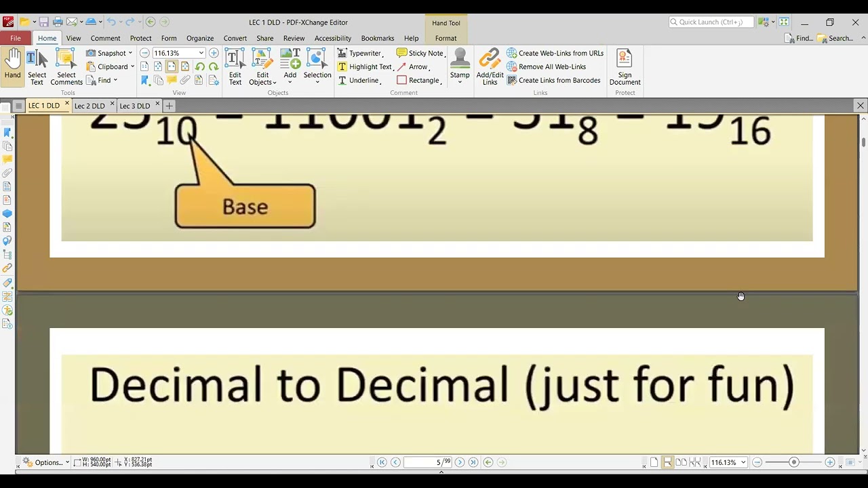Rotate view counterclockwise
This screenshot has height=488, width=868.
point(199,66)
